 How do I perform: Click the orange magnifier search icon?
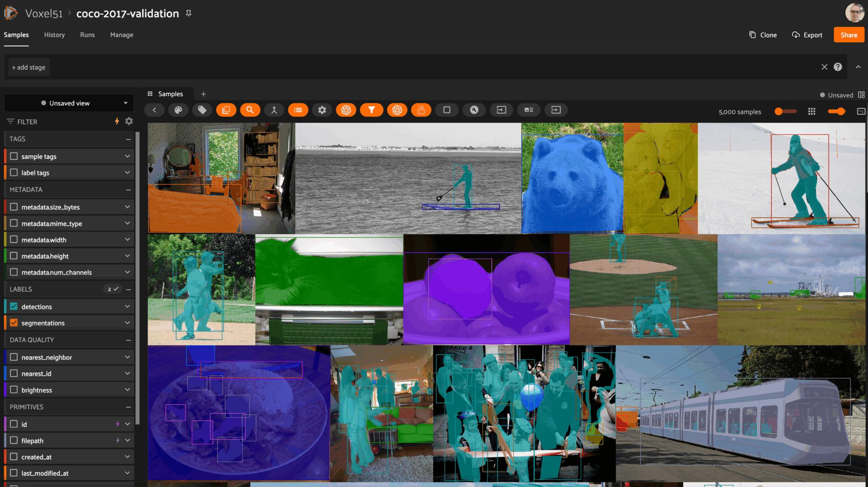[250, 110]
